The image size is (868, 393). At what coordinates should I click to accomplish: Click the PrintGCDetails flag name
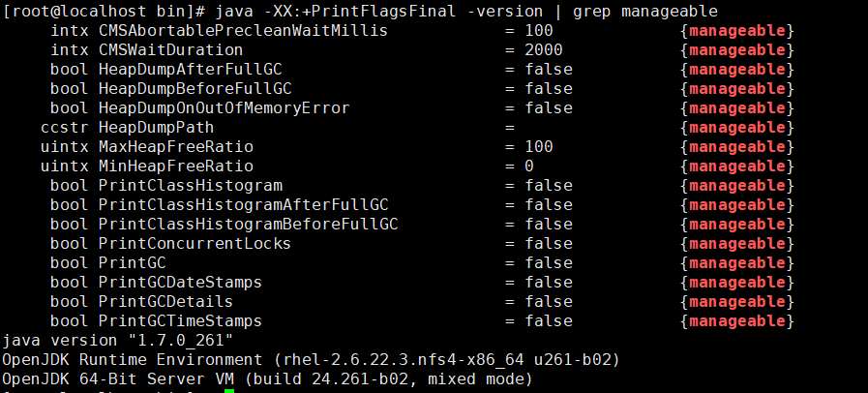click(166, 302)
